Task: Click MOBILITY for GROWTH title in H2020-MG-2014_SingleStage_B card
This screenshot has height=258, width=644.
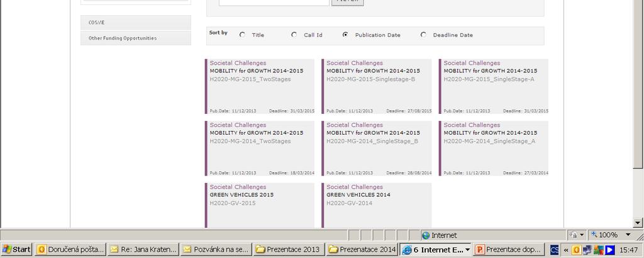Action: pos(374,133)
